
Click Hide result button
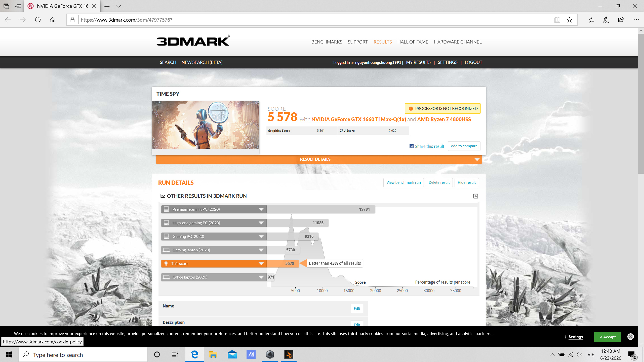pyautogui.click(x=467, y=183)
